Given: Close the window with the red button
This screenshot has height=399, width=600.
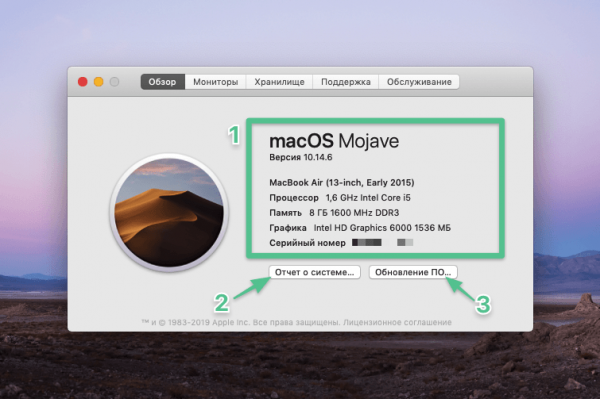Looking at the screenshot, I should pyautogui.click(x=83, y=82).
